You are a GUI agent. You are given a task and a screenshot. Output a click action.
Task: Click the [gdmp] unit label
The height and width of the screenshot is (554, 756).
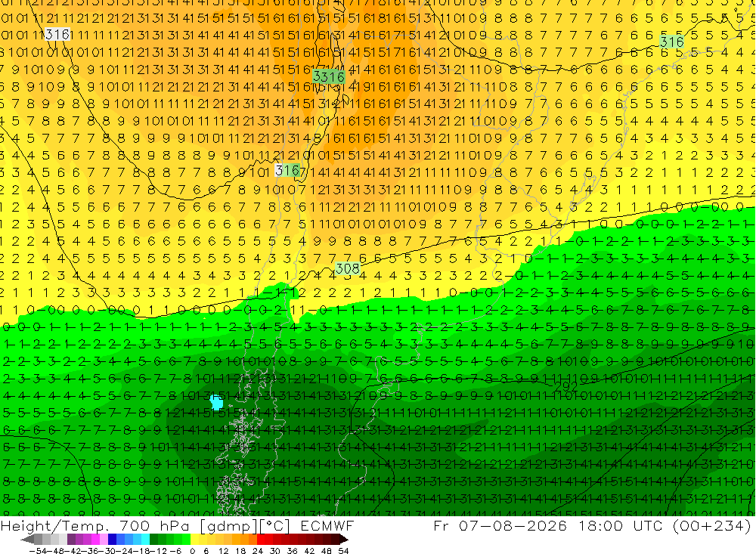pos(228,525)
